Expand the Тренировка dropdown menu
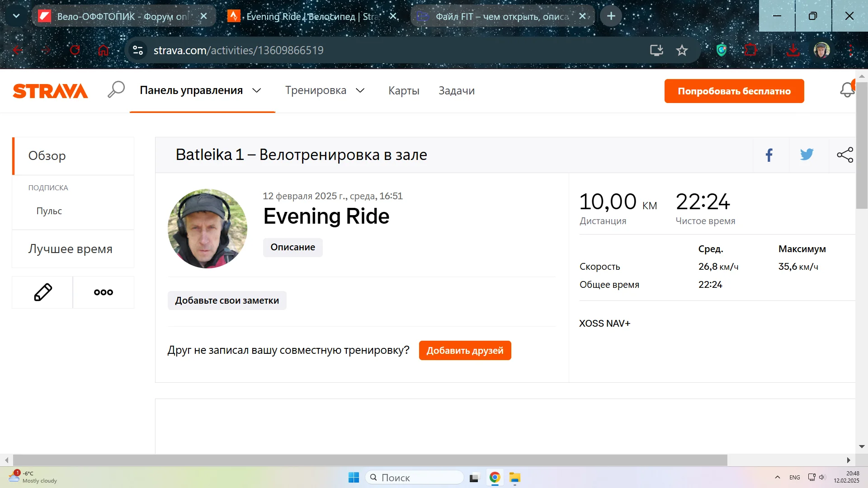 360,90
